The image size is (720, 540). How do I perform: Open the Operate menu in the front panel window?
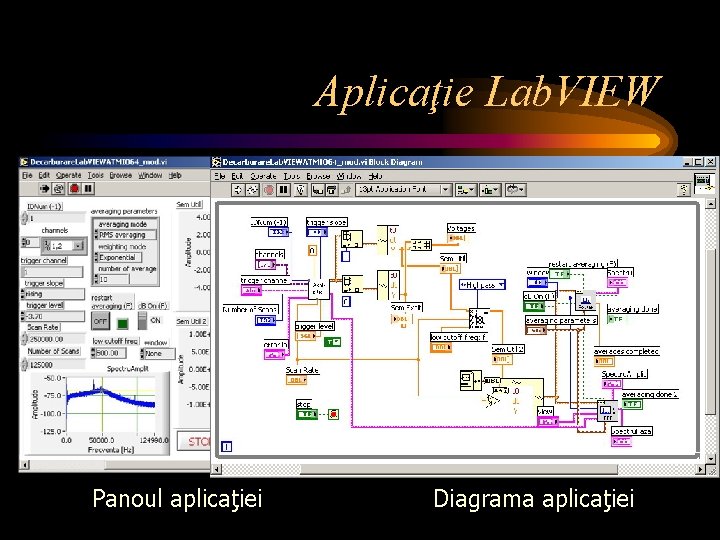pyautogui.click(x=68, y=175)
